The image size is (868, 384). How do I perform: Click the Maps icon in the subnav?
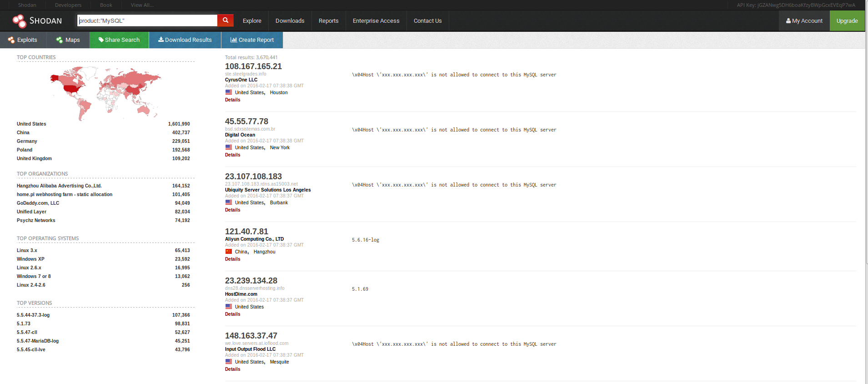(60, 40)
